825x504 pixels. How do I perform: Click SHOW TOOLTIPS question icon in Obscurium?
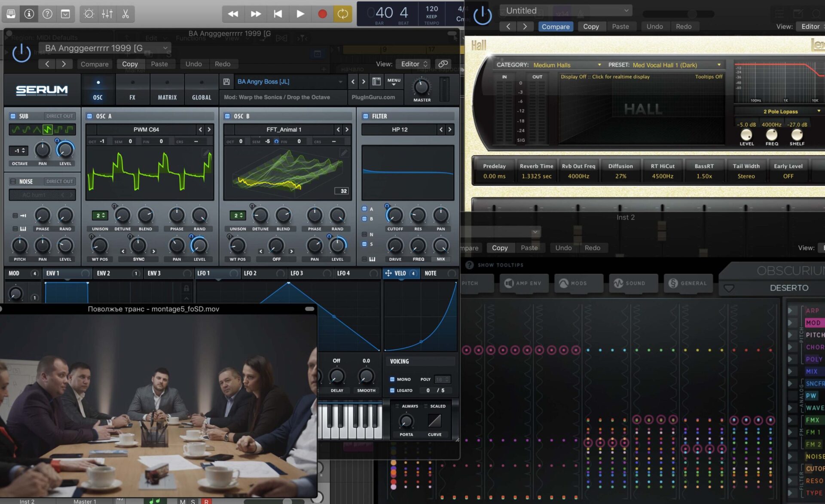click(470, 265)
